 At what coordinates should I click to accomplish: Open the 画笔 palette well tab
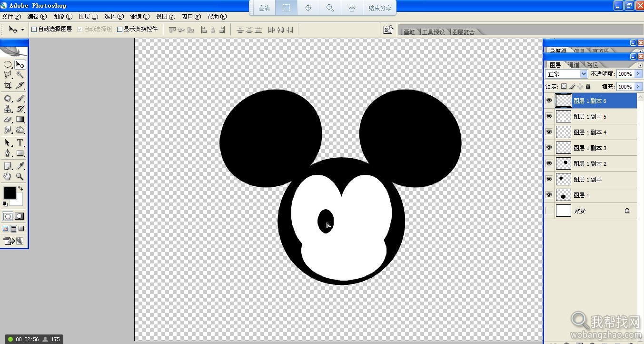(x=409, y=32)
